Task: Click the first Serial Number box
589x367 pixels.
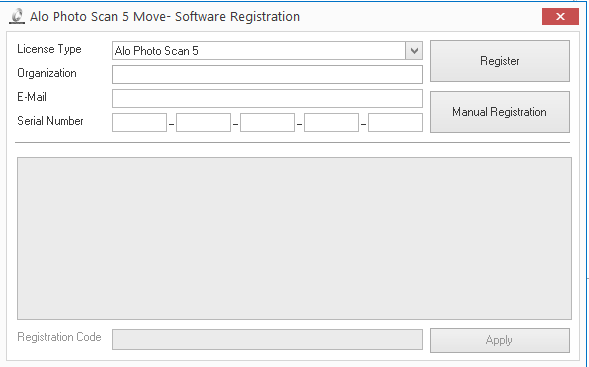Action: point(139,122)
